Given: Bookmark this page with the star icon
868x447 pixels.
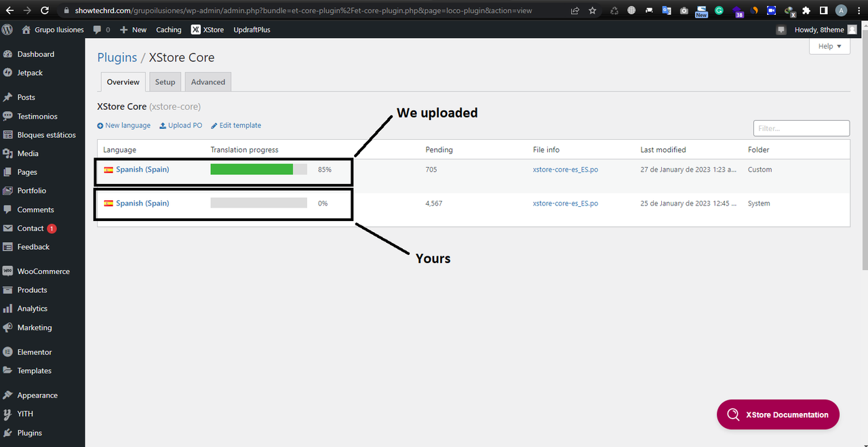Looking at the screenshot, I should click(x=592, y=10).
